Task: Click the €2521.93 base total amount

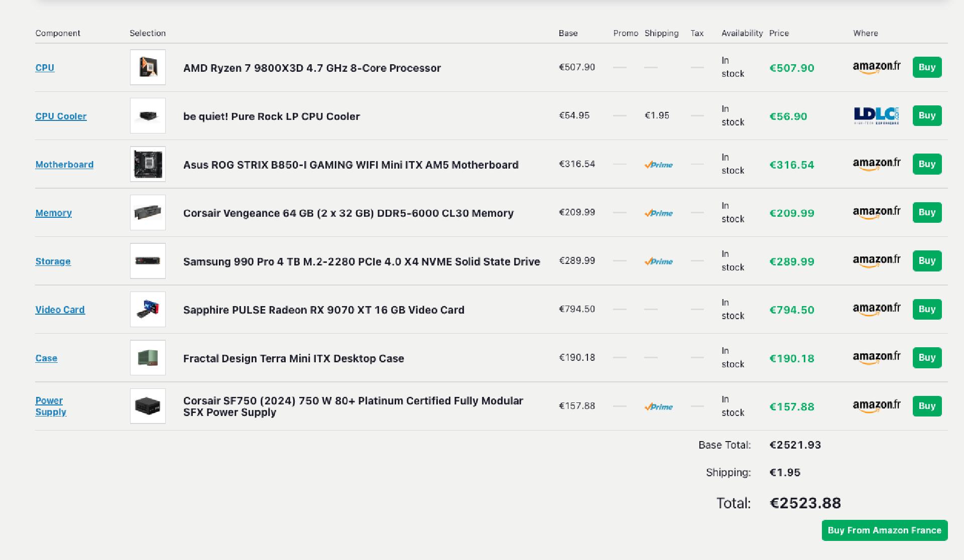Action: [x=795, y=445]
